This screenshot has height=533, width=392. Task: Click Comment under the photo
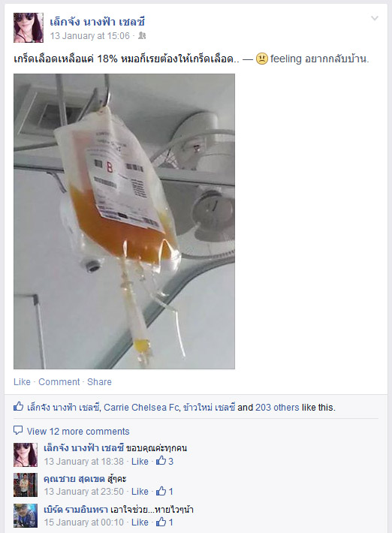pos(59,382)
